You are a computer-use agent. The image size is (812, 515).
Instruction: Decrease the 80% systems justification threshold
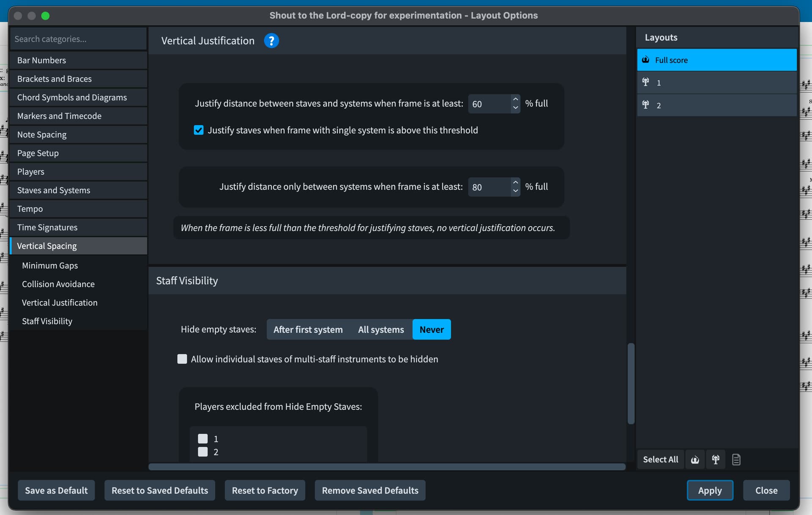click(515, 191)
